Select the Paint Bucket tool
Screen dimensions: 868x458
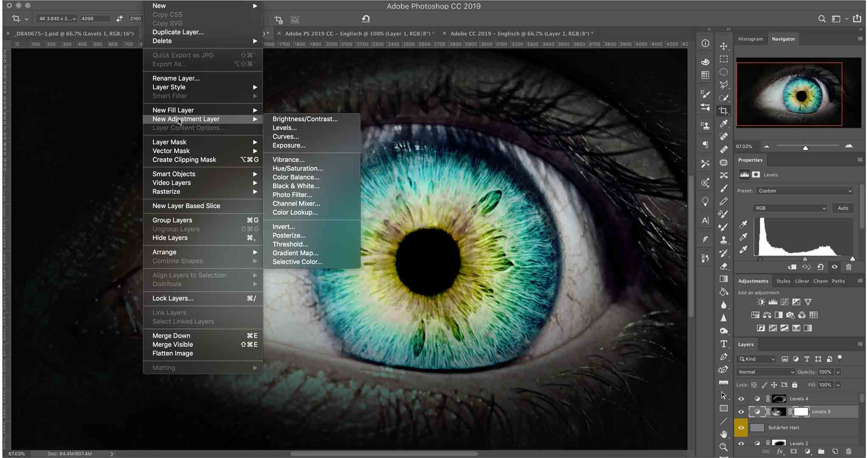coord(723,292)
